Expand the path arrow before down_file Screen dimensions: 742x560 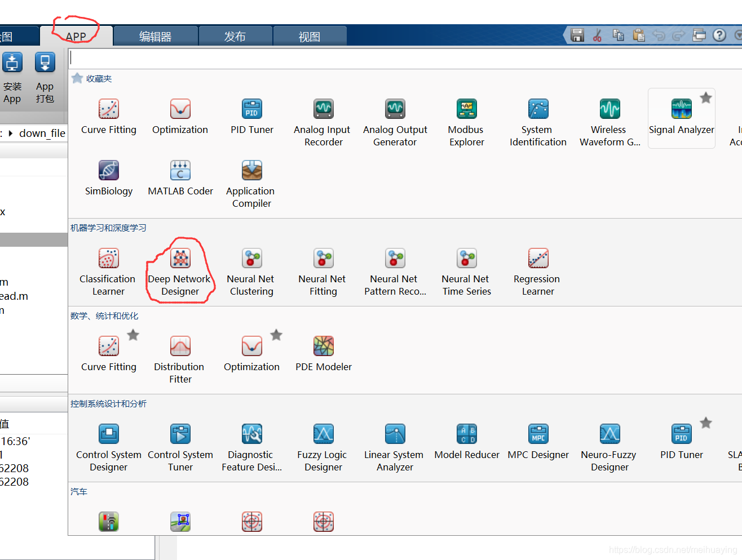[x=11, y=134]
